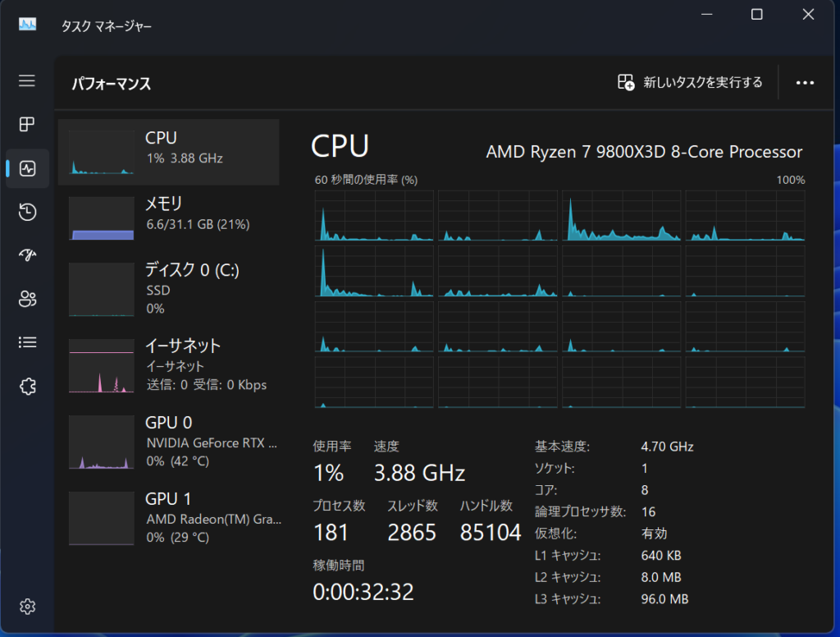The width and height of the screenshot is (840, 637).
Task: Click the L2 cache 8.0 MB value
Action: click(x=661, y=577)
